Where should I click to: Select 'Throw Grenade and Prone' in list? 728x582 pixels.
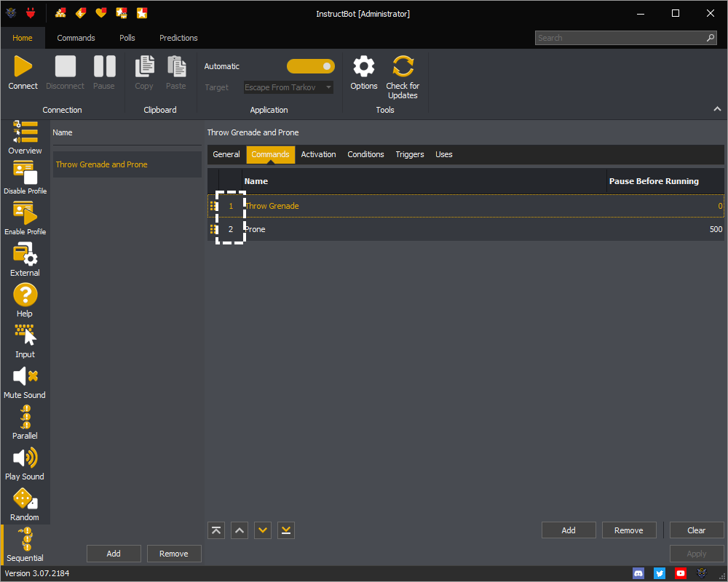tap(127, 164)
